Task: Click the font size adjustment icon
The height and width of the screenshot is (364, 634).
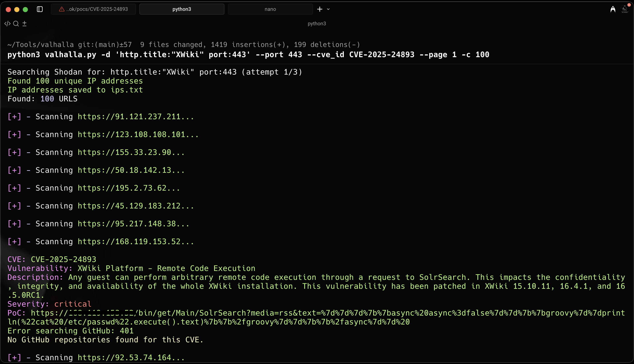Action: pyautogui.click(x=24, y=23)
